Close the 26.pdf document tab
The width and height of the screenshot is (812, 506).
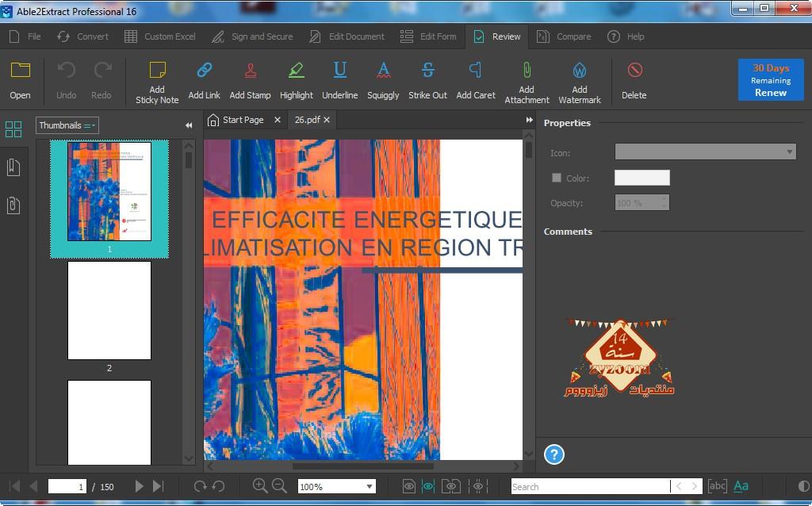pos(327,121)
